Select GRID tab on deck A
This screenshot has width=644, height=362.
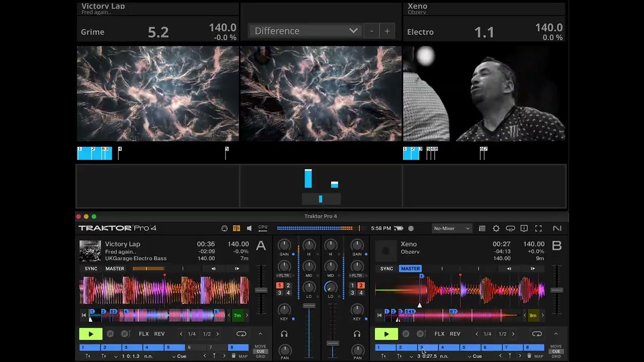tap(260, 356)
